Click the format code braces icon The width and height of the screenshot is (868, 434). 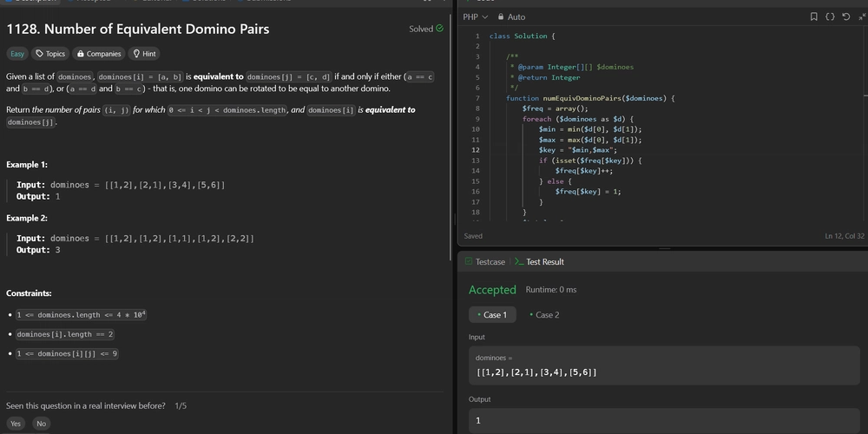point(830,16)
